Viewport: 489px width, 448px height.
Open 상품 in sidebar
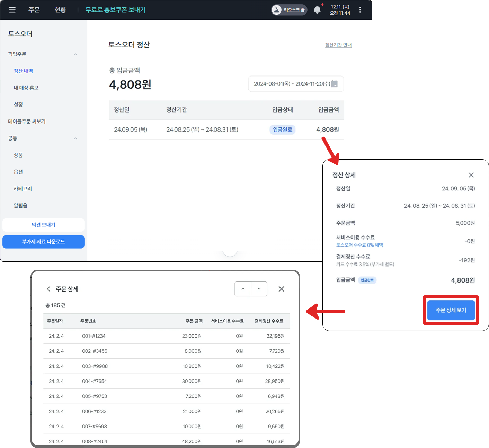tap(18, 155)
